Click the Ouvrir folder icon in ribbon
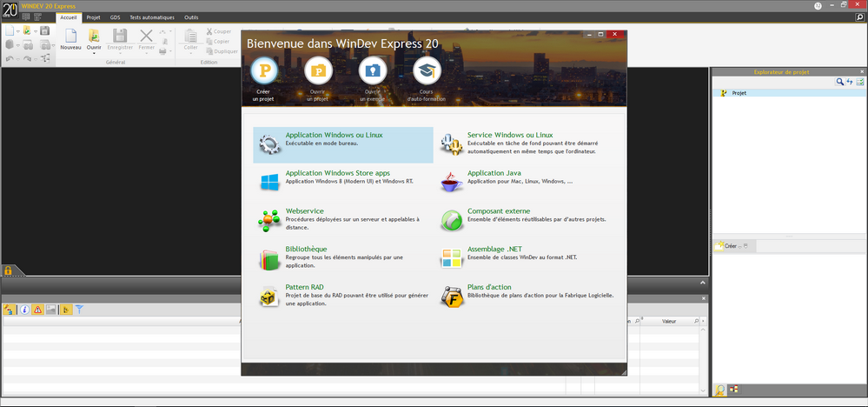The image size is (868, 407). tap(94, 36)
